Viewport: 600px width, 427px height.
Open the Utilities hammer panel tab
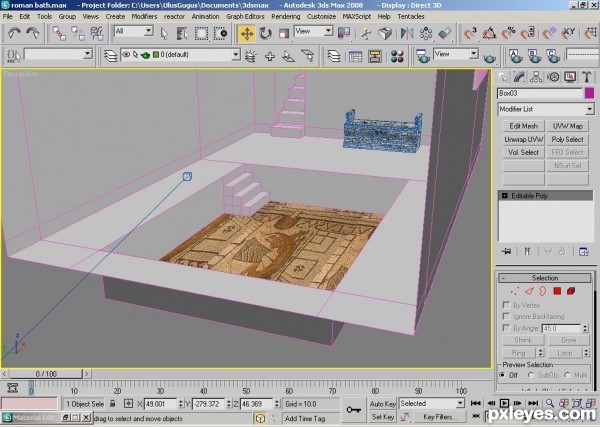pyautogui.click(x=587, y=77)
